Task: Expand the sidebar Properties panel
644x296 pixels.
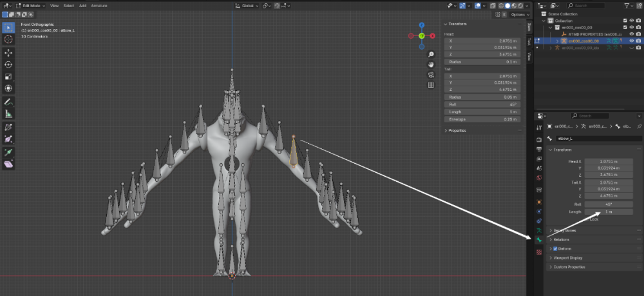Action: (x=446, y=130)
